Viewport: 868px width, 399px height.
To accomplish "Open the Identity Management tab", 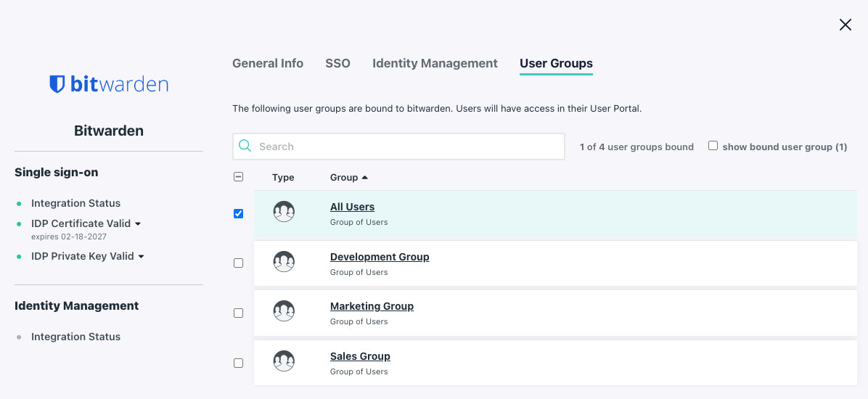I will pos(435,63).
